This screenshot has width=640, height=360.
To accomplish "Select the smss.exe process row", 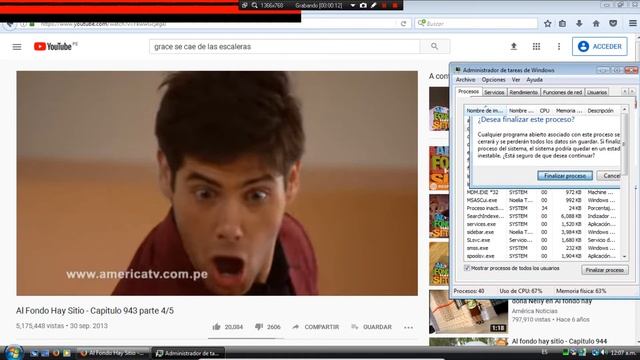I will [x=542, y=248].
